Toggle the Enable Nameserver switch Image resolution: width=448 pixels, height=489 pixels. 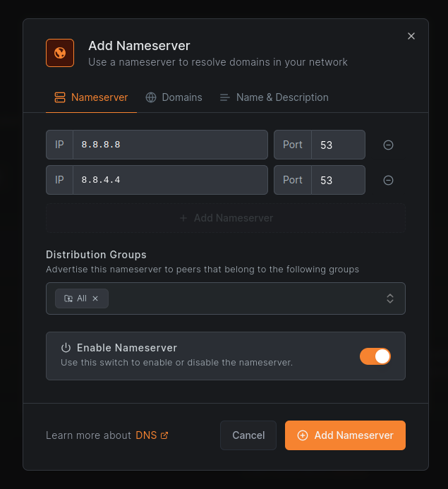click(375, 356)
